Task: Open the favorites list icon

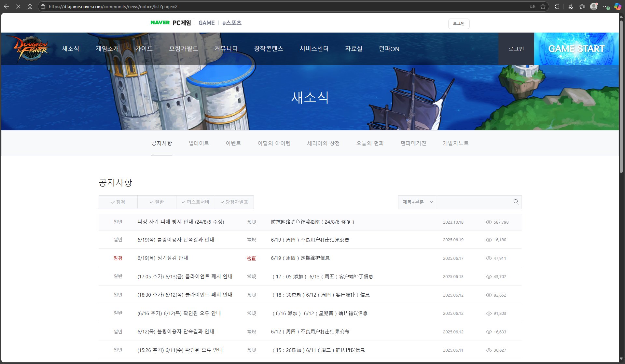Action: coord(582,7)
